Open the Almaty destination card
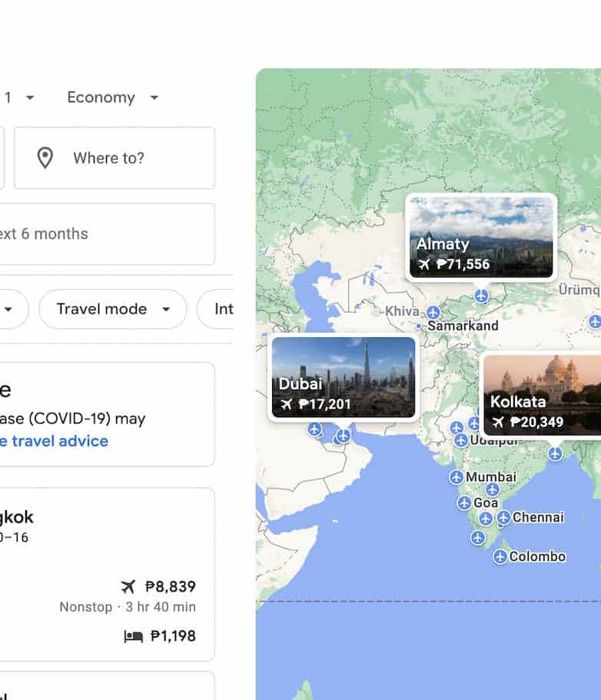This screenshot has height=700, width=601. tap(481, 236)
